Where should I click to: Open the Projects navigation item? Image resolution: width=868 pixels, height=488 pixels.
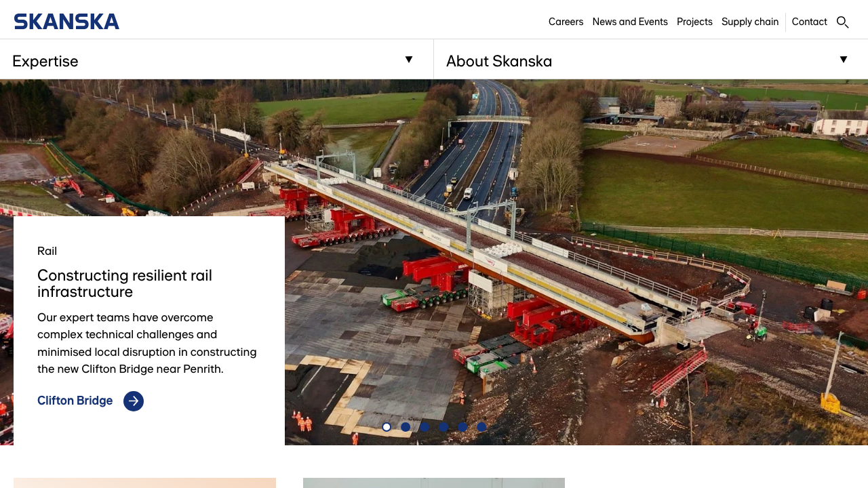click(694, 22)
